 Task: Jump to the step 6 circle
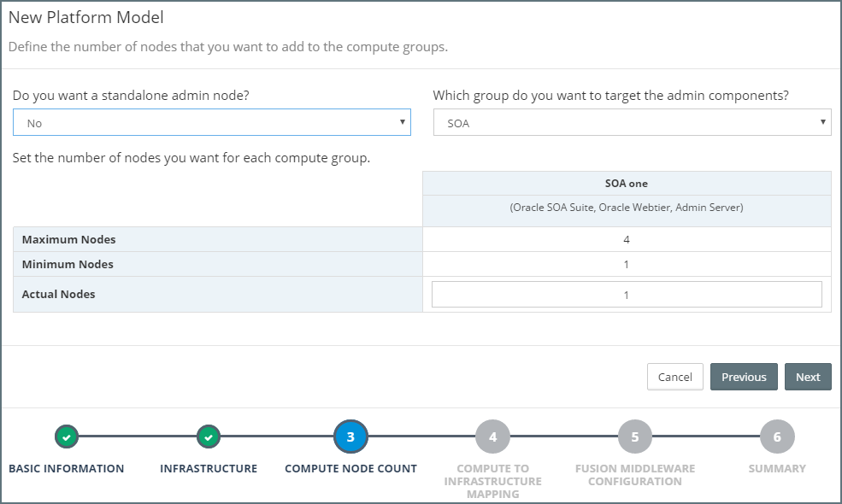[776, 437]
